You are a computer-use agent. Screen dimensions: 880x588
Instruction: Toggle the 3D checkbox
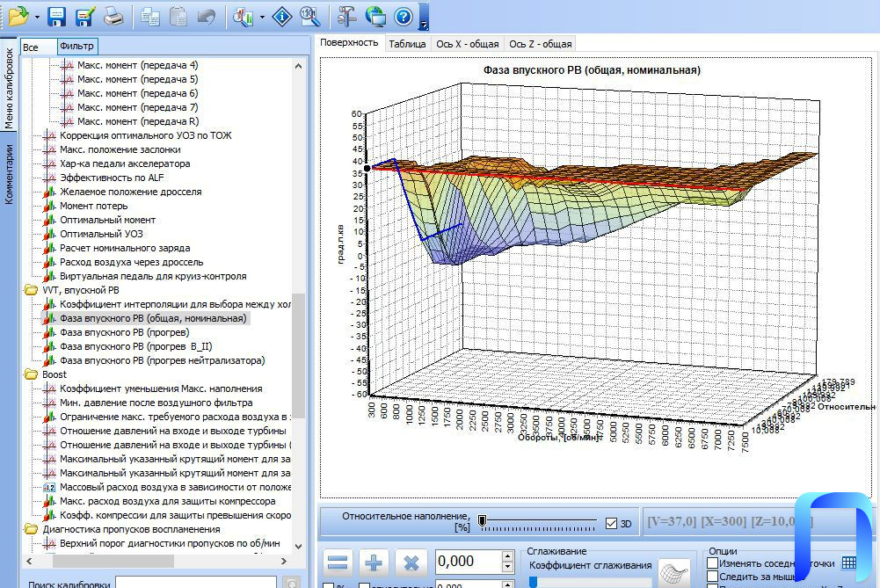tap(612, 524)
